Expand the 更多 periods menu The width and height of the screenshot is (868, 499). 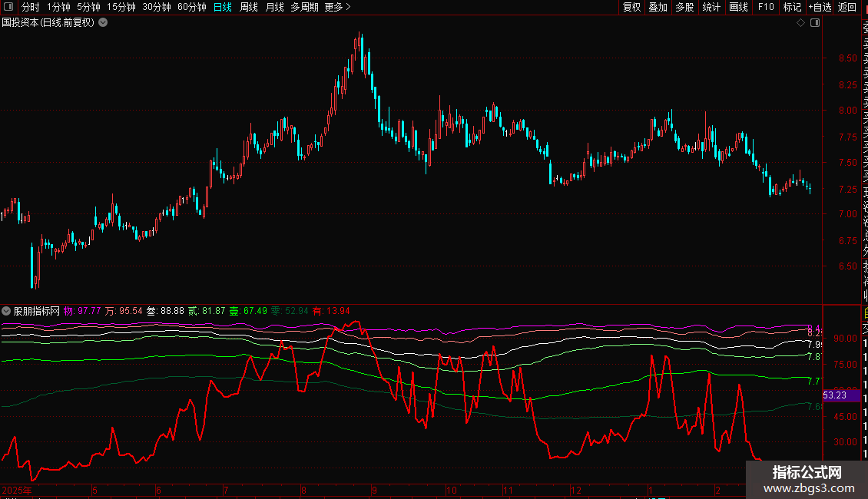click(338, 7)
